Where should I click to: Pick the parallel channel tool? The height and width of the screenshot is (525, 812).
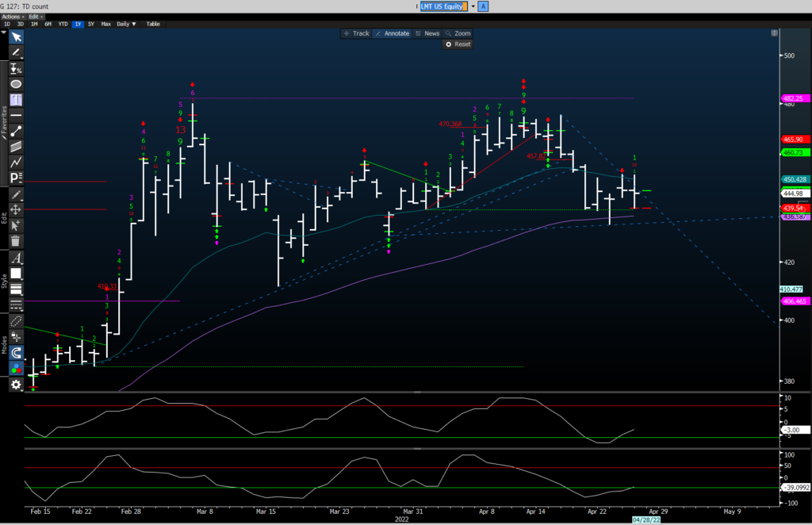pos(16,147)
